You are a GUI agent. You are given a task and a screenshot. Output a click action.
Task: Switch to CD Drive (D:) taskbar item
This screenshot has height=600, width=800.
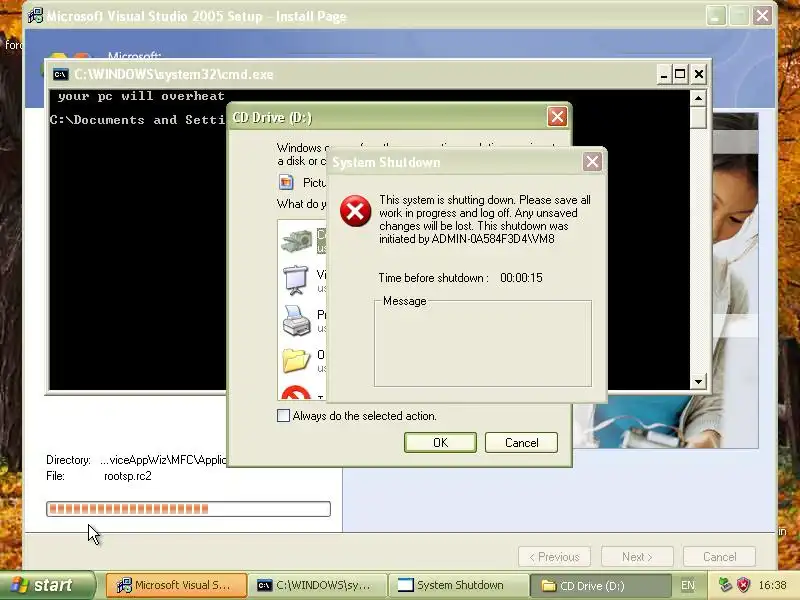tap(600, 585)
